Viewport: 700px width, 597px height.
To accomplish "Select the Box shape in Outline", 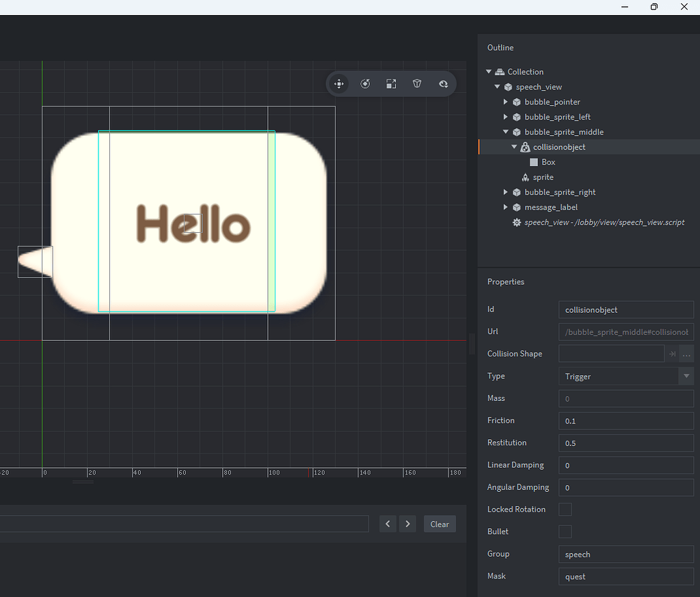I will tap(548, 162).
